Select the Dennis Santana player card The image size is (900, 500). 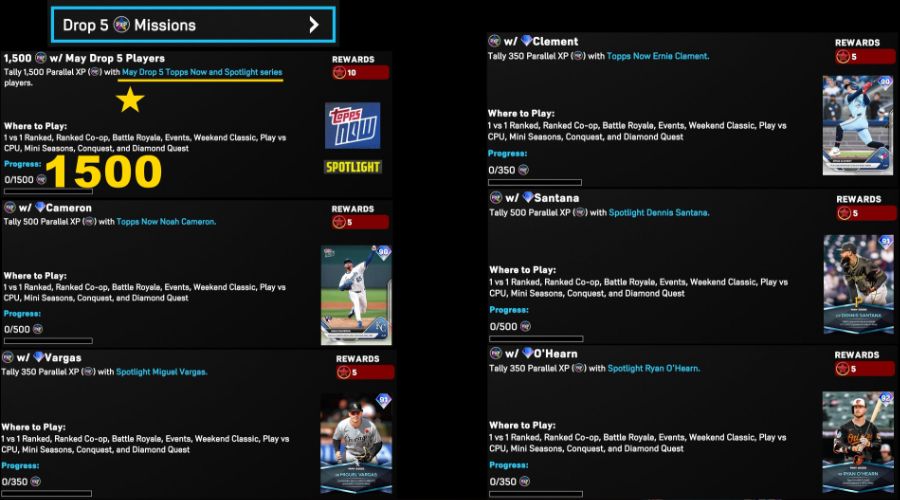[x=859, y=284]
